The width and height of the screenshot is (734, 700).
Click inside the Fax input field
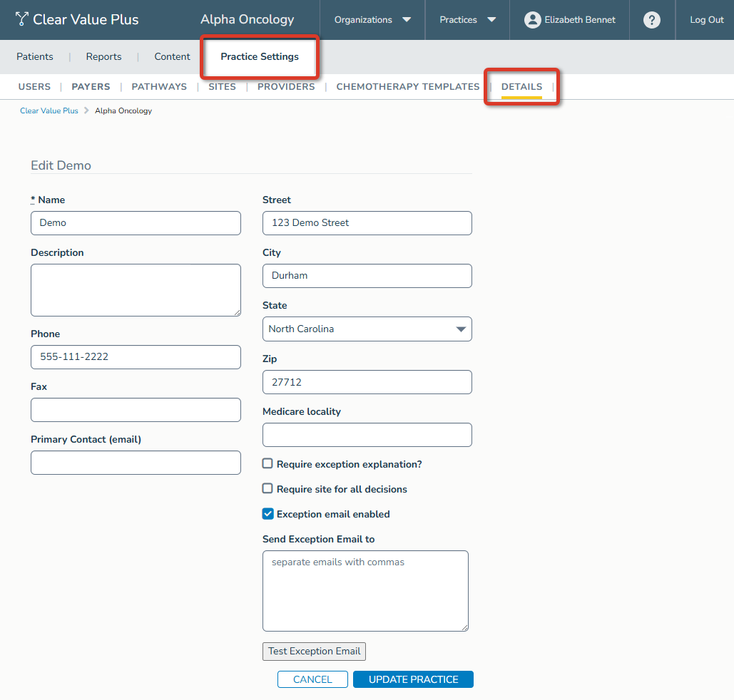coord(136,410)
